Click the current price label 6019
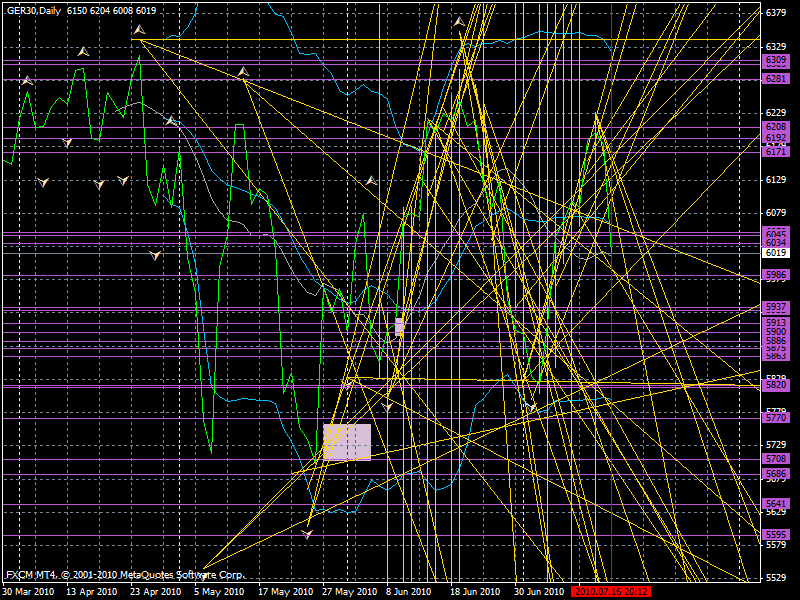The image size is (800, 600). click(776, 253)
